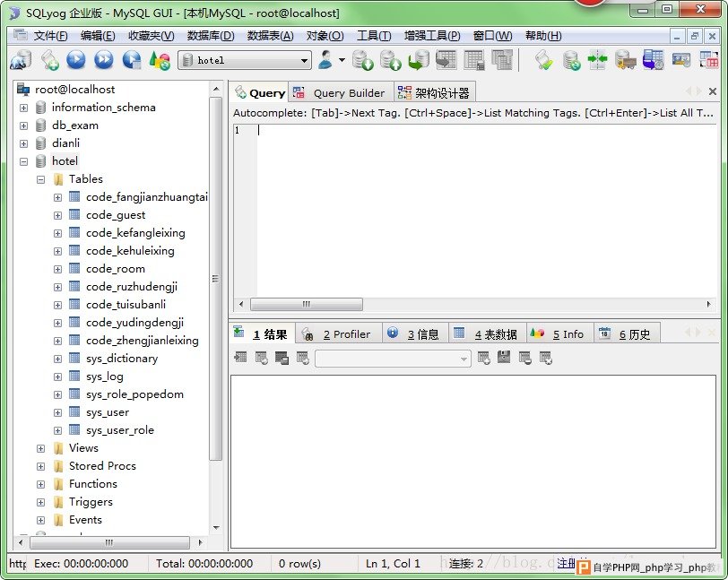Run query with single-arrow execute icon

tap(76, 60)
